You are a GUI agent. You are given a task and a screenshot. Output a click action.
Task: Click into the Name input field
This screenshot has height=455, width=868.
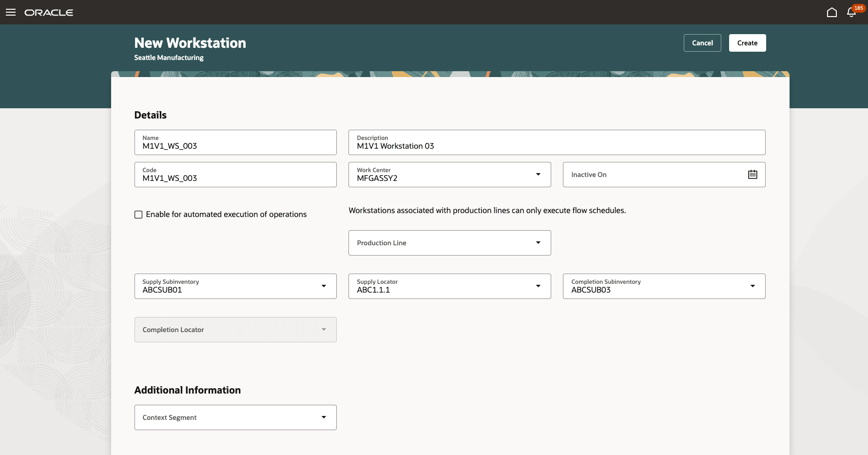pyautogui.click(x=235, y=145)
